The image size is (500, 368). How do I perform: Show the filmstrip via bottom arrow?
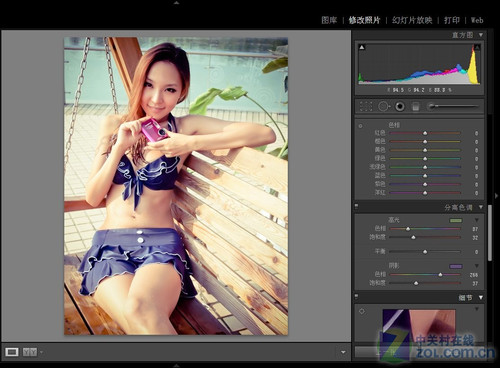177,365
